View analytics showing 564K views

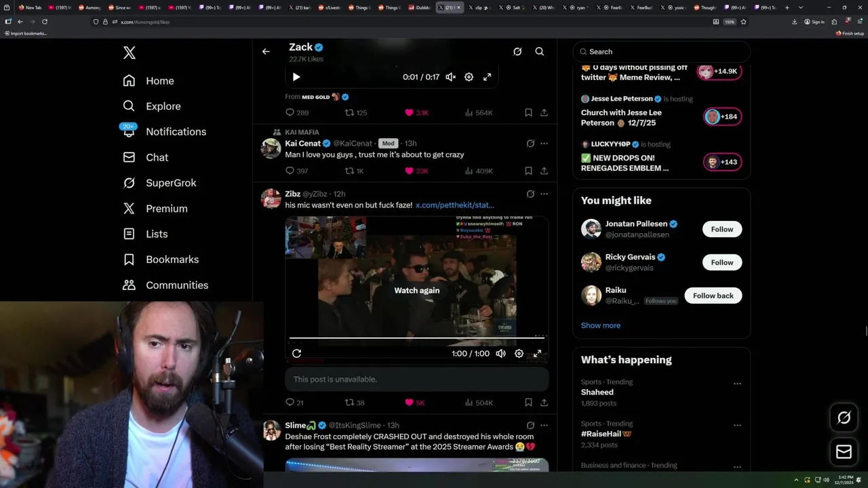coord(479,113)
